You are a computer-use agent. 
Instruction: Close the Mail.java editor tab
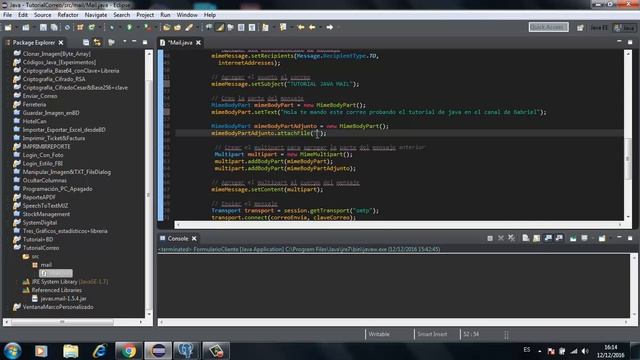[198, 42]
